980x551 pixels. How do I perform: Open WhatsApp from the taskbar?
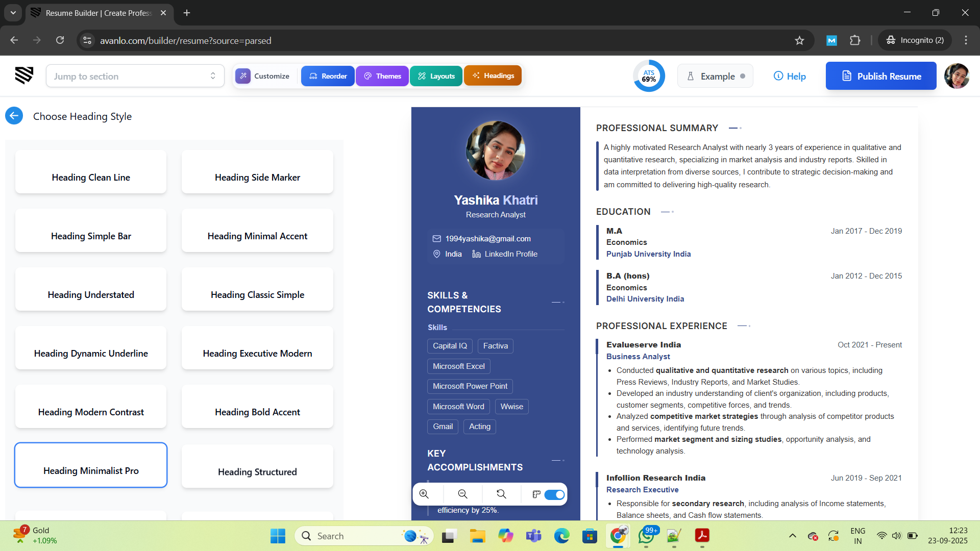[x=647, y=536]
